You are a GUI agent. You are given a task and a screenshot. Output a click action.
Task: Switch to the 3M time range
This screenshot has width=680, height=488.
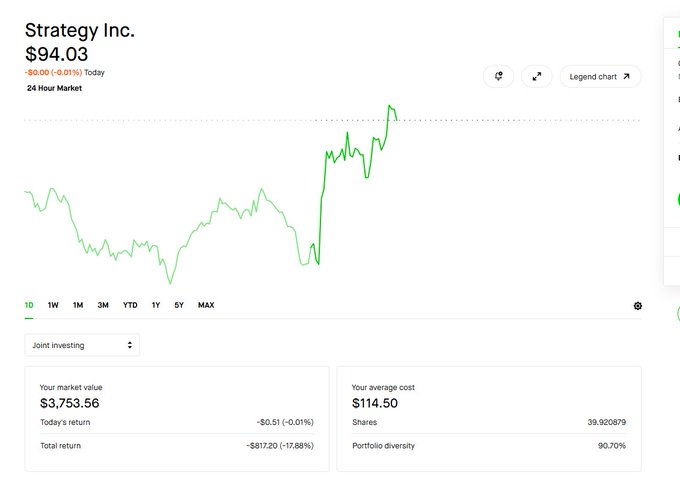pyautogui.click(x=103, y=305)
